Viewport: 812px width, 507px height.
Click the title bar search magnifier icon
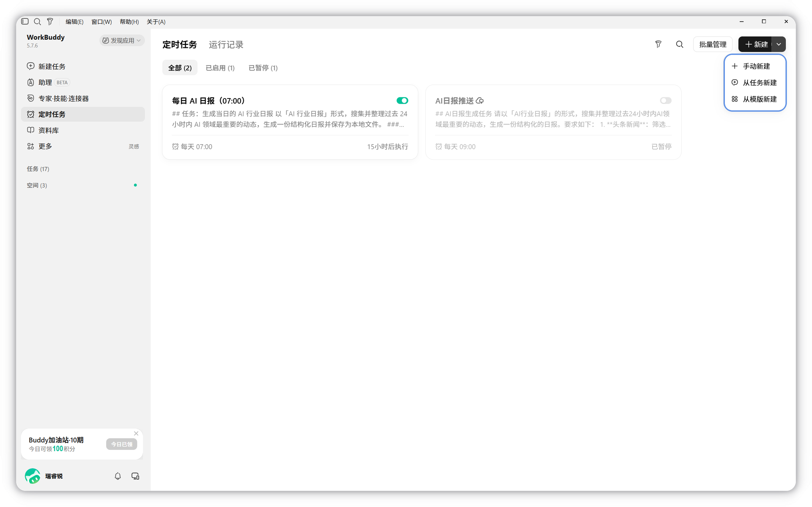coord(37,22)
